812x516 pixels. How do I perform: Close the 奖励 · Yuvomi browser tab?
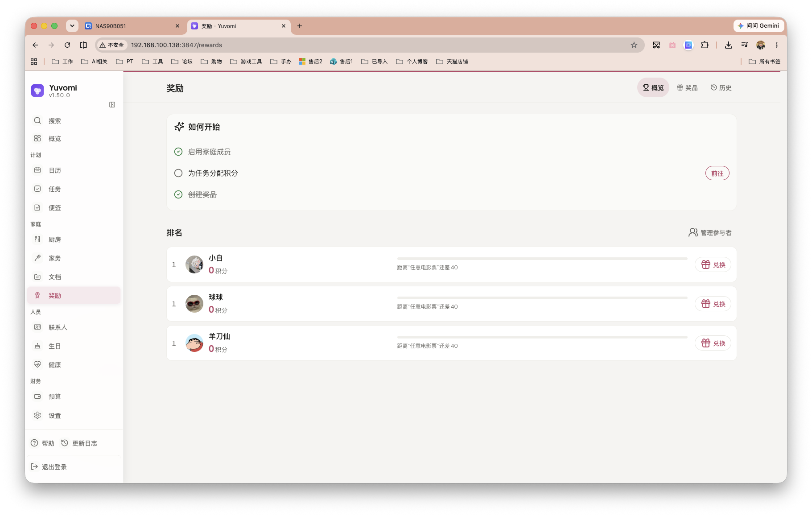tap(284, 26)
